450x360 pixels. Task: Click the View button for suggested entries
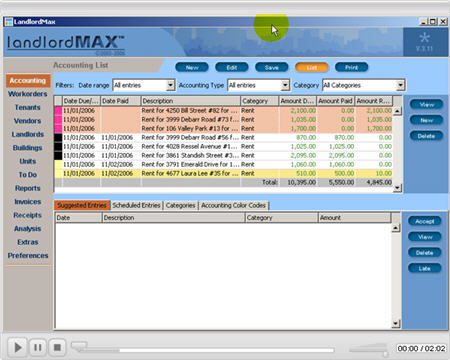tap(424, 237)
